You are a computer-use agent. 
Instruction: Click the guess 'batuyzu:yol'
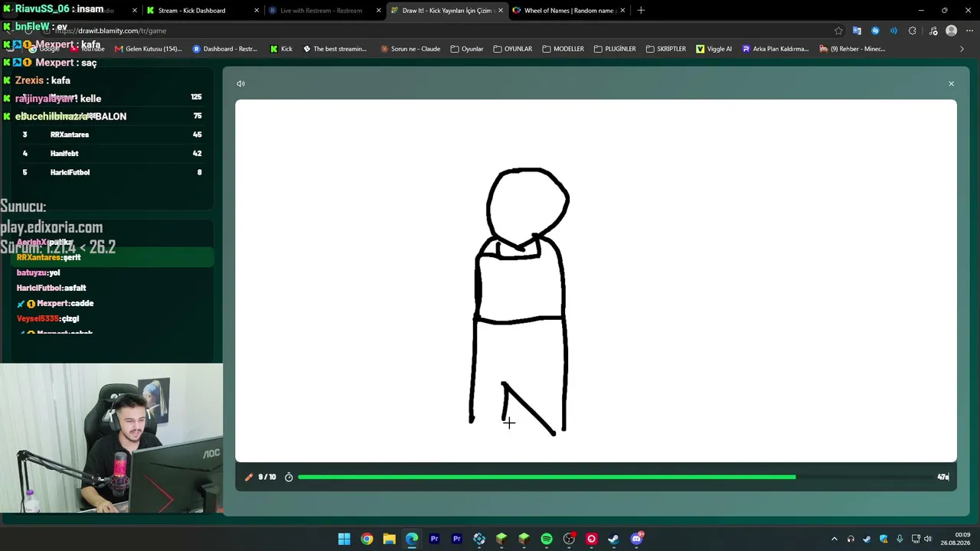tap(38, 273)
